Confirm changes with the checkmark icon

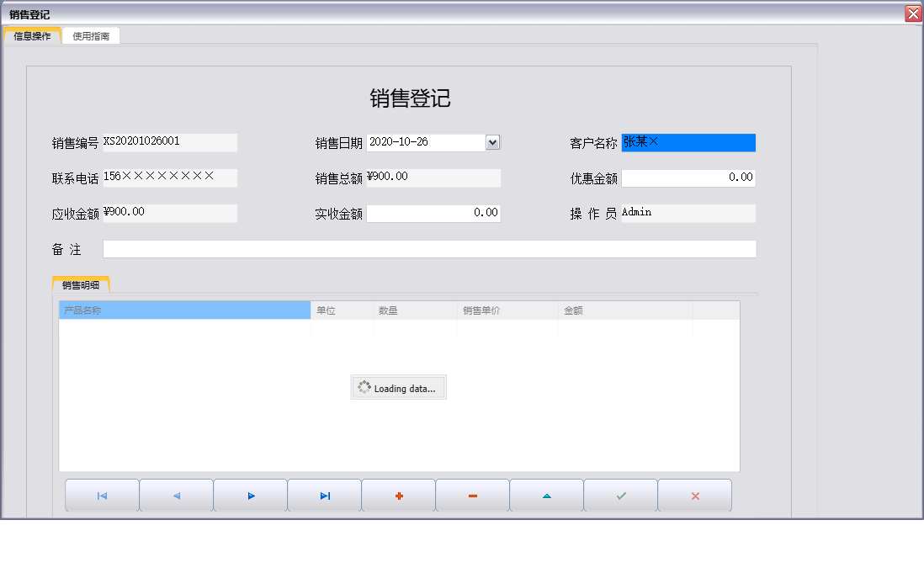[620, 496]
